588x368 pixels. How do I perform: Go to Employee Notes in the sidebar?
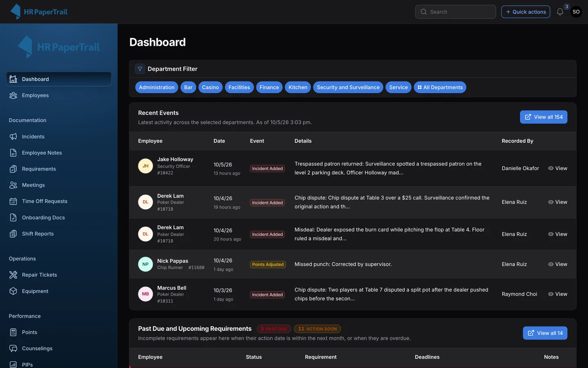point(59,153)
